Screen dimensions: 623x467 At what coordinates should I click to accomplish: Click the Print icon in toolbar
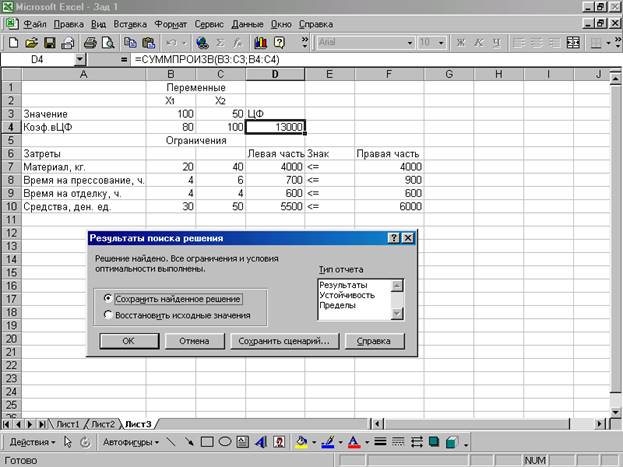click(x=90, y=43)
